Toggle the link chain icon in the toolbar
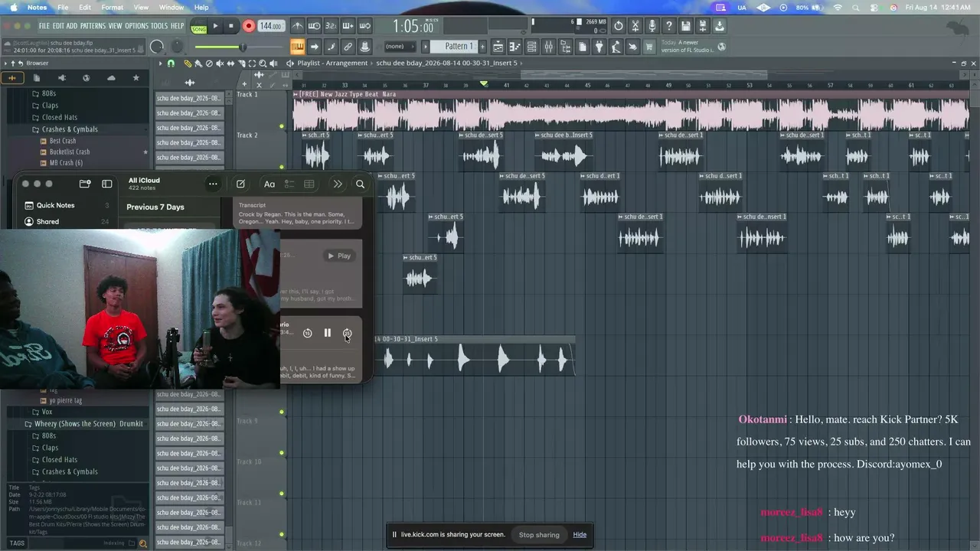This screenshot has height=551, width=980. [x=348, y=47]
